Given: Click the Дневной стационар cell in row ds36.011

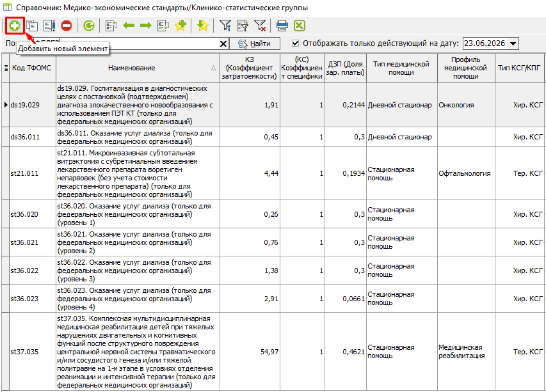Looking at the screenshot, I should point(401,137).
